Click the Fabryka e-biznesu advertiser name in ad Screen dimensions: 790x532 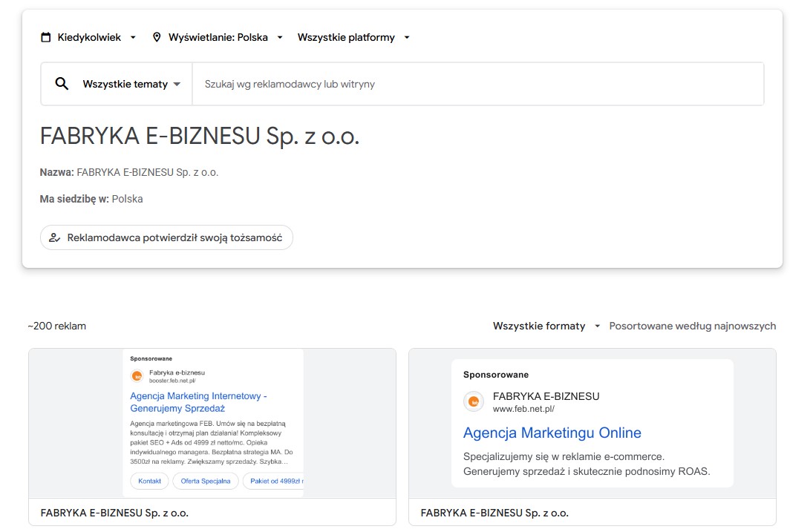tap(177, 373)
